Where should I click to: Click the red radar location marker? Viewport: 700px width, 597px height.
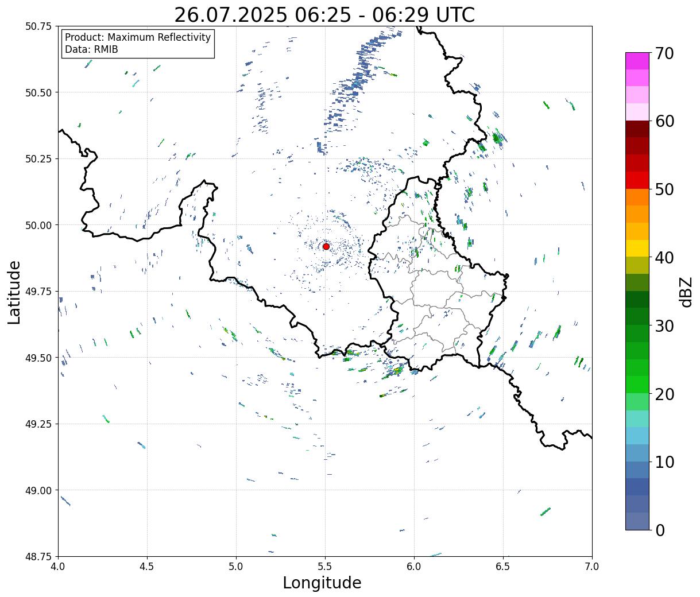[326, 246]
